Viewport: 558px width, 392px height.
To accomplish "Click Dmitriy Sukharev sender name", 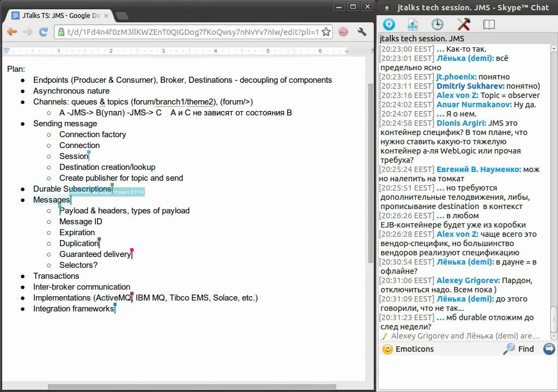I will 470,85.
